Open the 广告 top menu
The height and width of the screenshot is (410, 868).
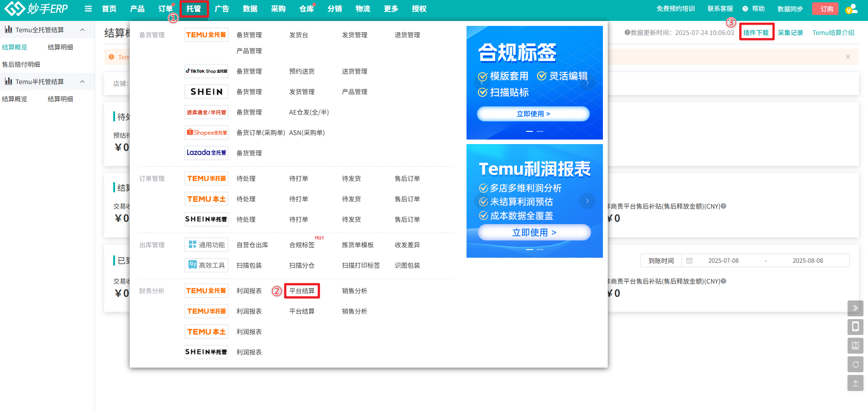[222, 9]
